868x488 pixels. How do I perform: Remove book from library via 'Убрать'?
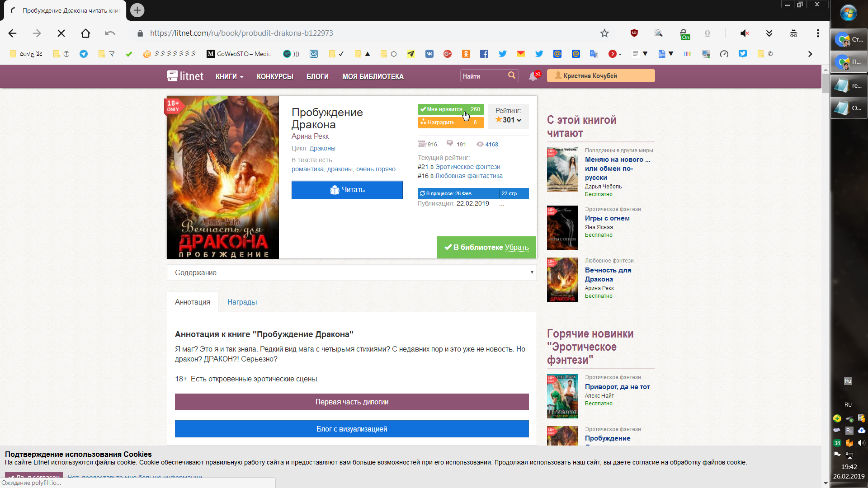tap(516, 248)
